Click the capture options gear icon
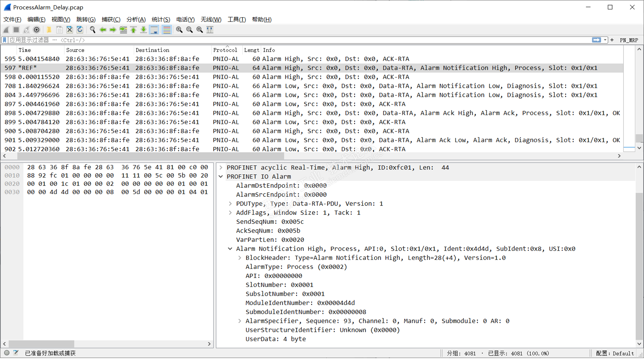Image resolution: width=644 pixels, height=359 pixels. tap(37, 30)
